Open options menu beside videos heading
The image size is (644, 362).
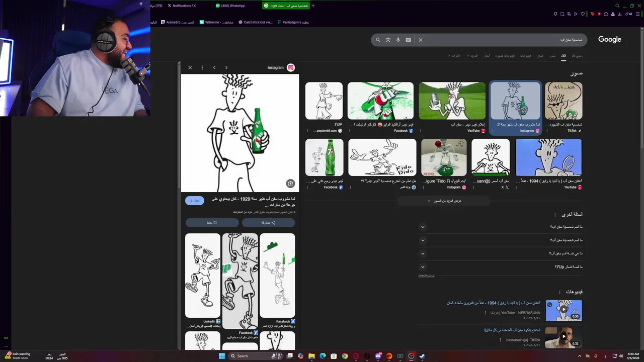point(559,292)
